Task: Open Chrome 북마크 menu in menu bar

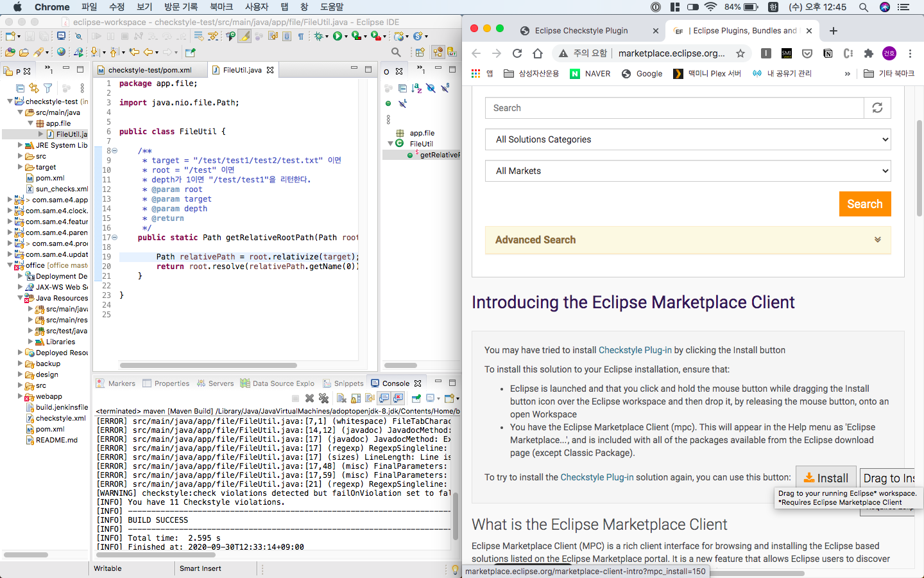Action: 221,7
